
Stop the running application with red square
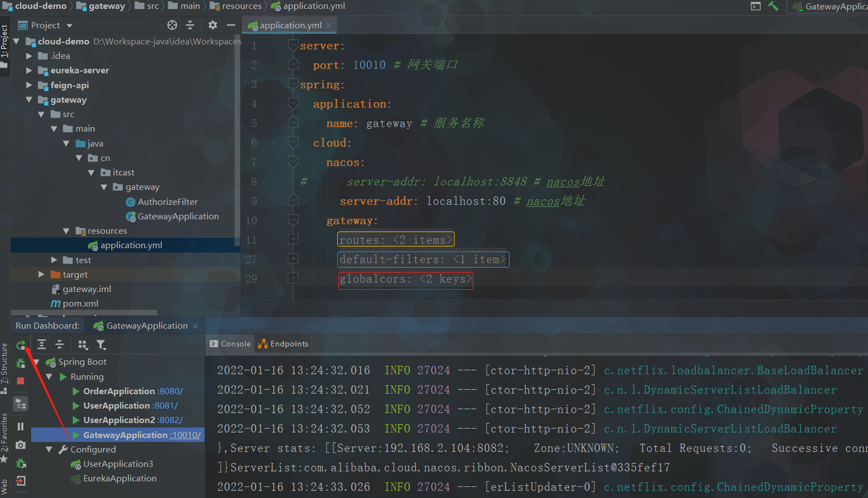pos(21,381)
